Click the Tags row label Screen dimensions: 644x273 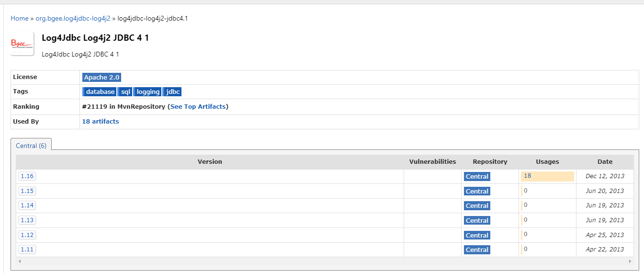click(x=21, y=91)
